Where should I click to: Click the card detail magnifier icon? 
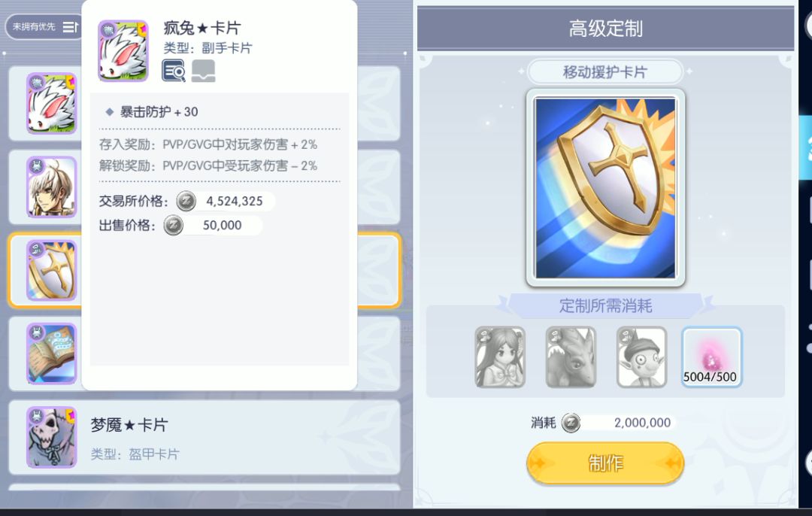(174, 71)
